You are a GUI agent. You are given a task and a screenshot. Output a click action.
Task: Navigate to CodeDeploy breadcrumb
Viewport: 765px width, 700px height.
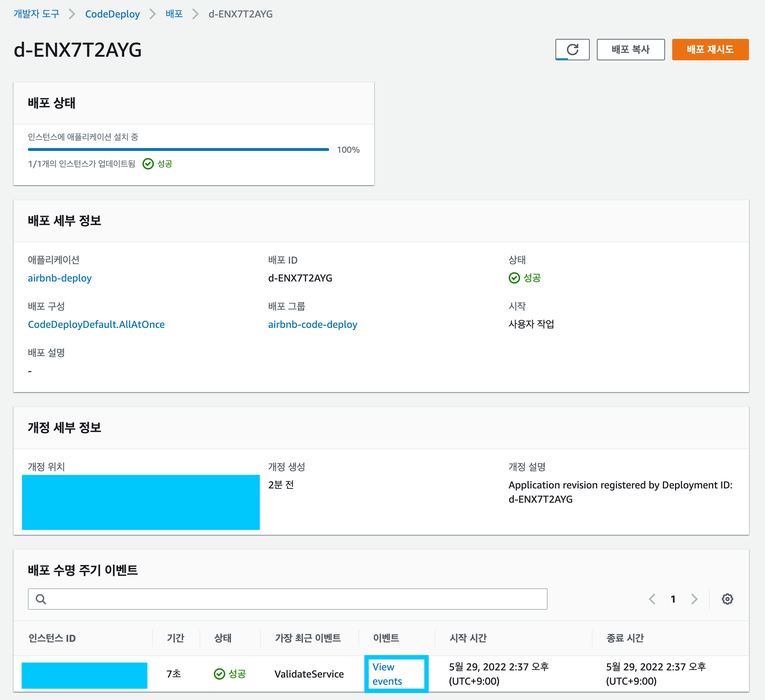pyautogui.click(x=112, y=14)
